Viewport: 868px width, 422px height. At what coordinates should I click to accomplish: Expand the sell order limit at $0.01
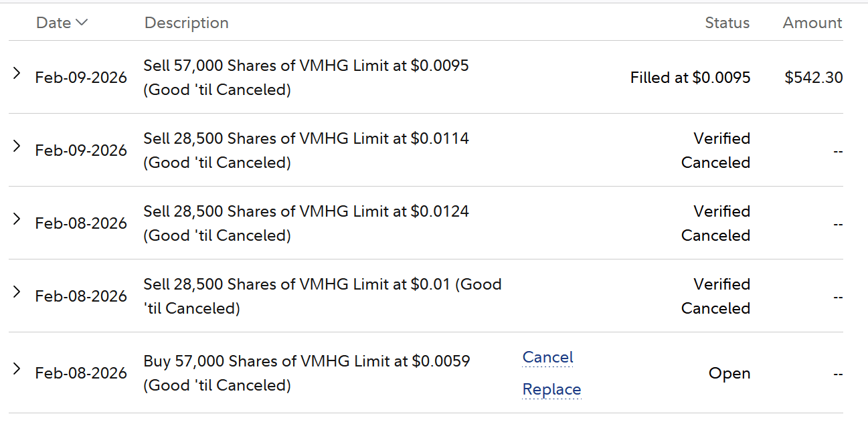click(x=17, y=292)
